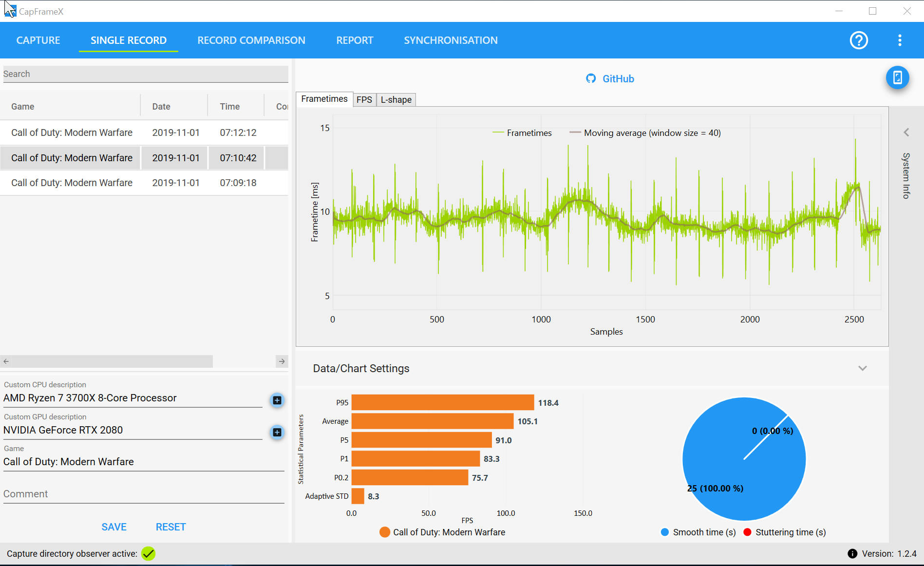
Task: Expand the System Info side panel chevron
Action: tap(906, 132)
